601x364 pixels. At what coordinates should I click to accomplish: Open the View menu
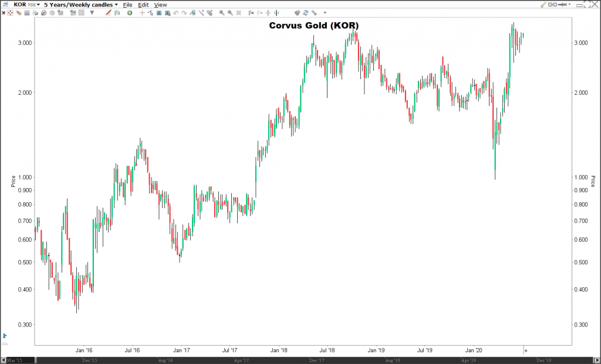[x=160, y=5]
